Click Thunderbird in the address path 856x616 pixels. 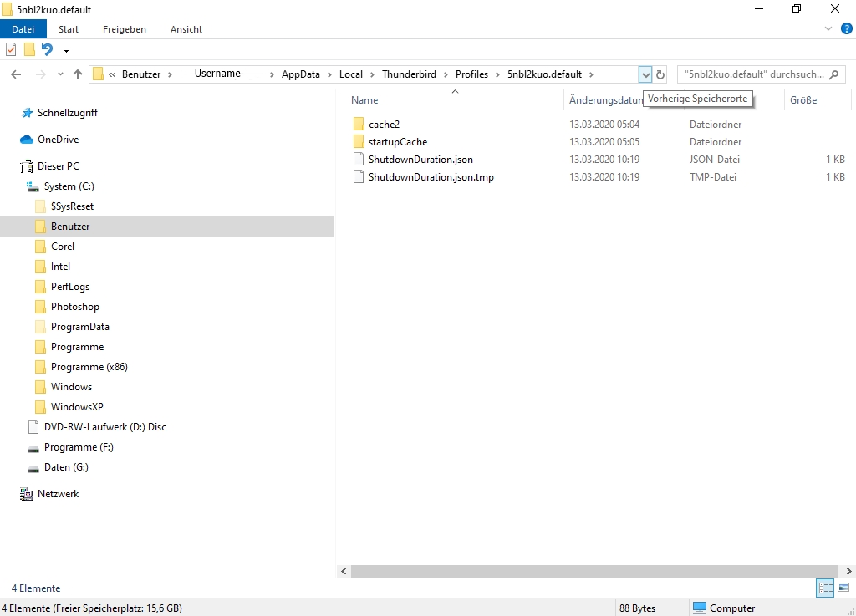click(409, 74)
